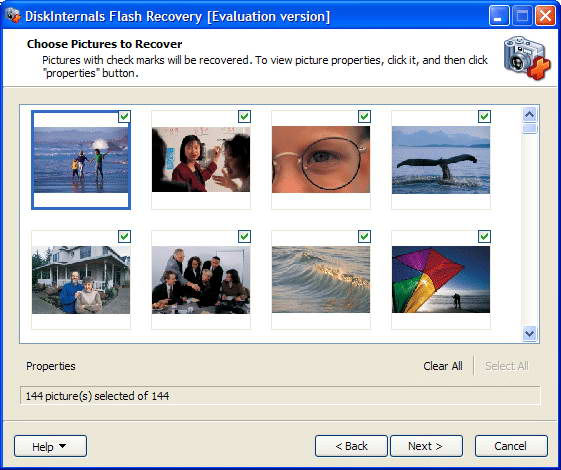Uncheck the business group photo checkbox
The image size is (561, 470).
pos(244,236)
